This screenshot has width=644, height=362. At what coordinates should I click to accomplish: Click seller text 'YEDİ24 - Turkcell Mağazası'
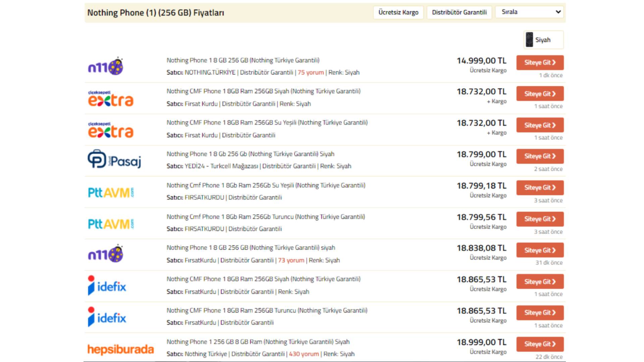coord(221,166)
